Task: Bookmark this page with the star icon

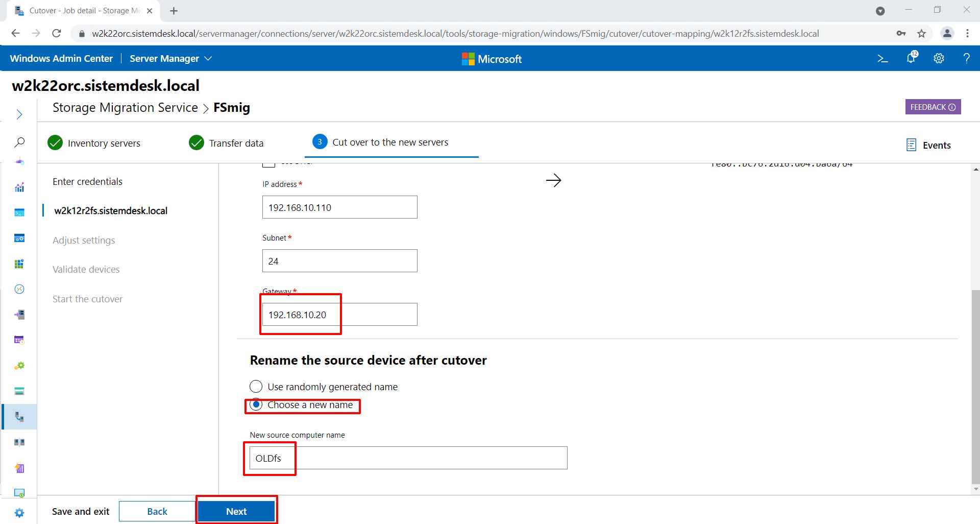Action: 921,34
